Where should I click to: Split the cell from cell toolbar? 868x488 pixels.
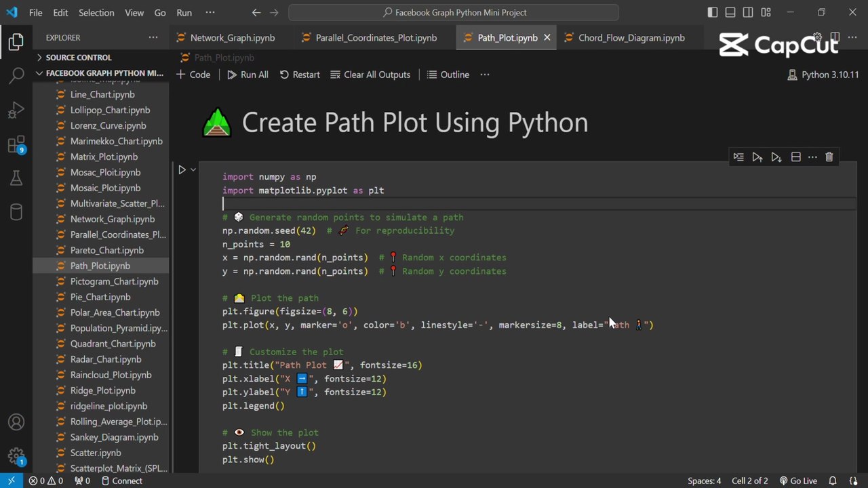point(795,157)
